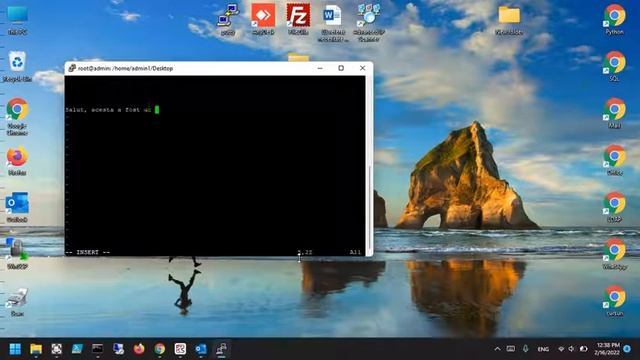The width and height of the screenshot is (640, 360).
Task: Open the SQL Chrome shortcut
Action: 615,66
